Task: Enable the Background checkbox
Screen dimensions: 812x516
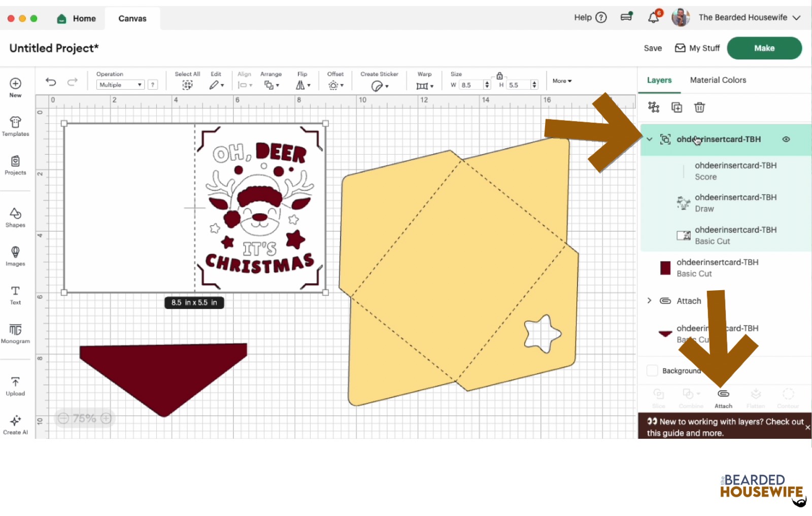Action: 652,370
